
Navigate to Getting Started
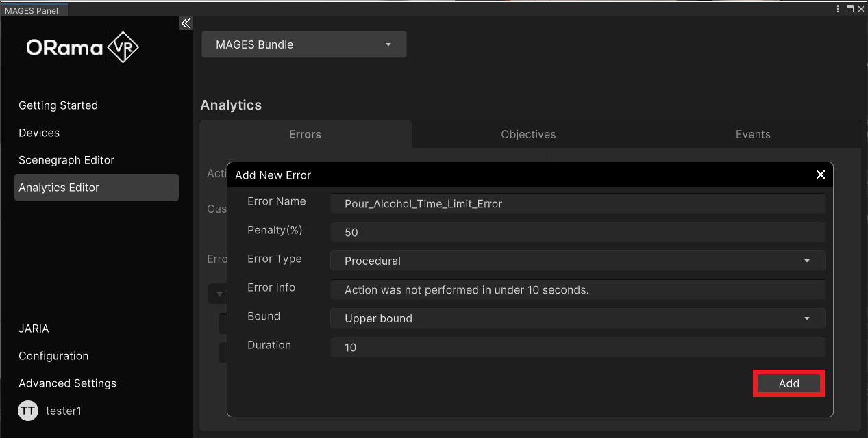click(x=58, y=105)
